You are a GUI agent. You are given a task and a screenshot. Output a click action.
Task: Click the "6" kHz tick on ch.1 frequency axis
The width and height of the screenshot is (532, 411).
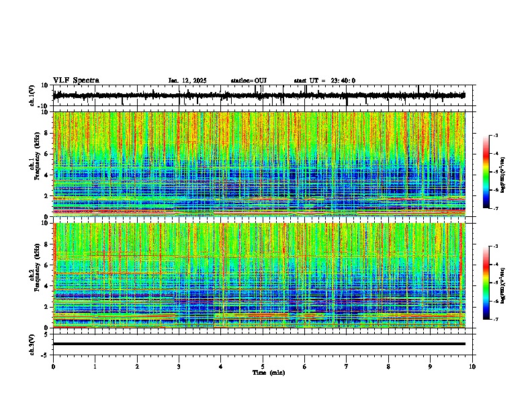click(x=47, y=154)
